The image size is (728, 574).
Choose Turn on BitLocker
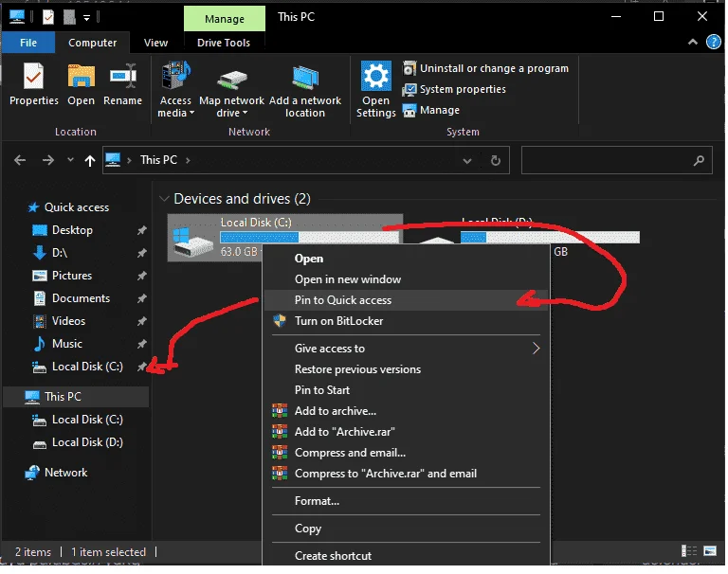406,321
